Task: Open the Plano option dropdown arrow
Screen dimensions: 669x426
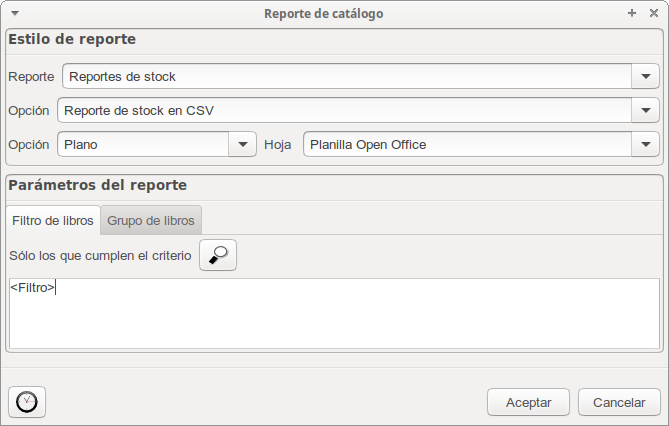Action: (242, 144)
